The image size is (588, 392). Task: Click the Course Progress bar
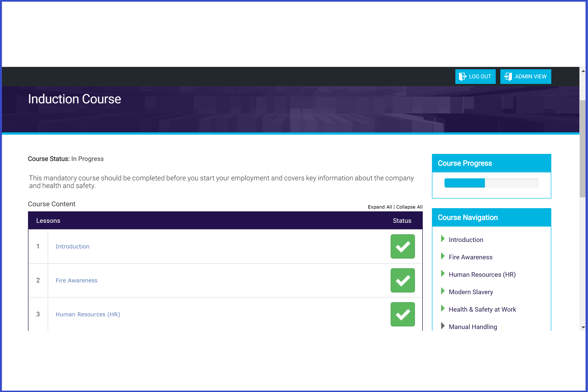(x=491, y=183)
